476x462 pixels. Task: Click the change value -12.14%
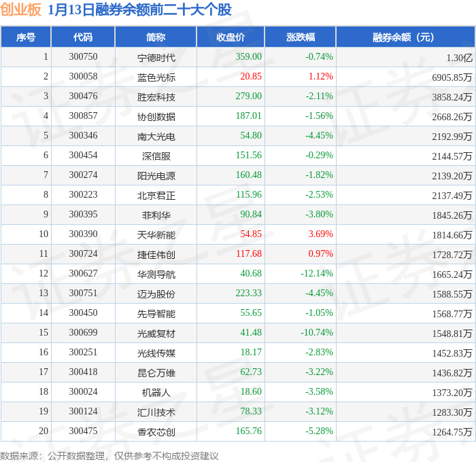tap(317, 274)
